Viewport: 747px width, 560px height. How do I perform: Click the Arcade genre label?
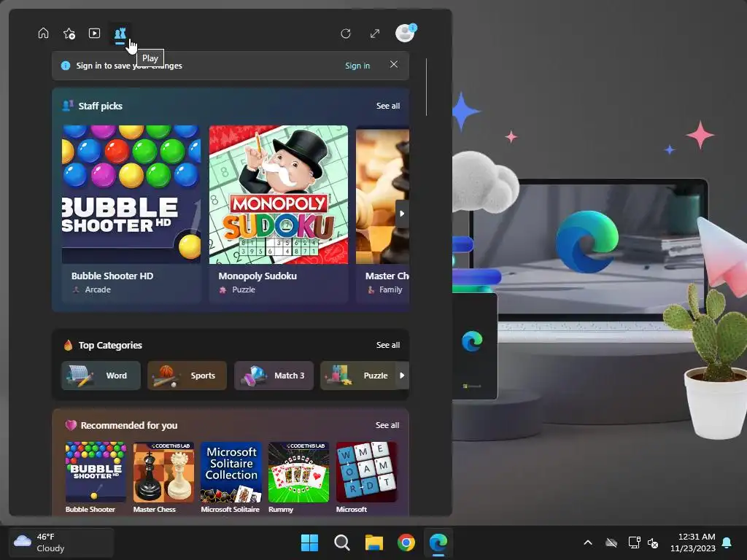tap(98, 289)
